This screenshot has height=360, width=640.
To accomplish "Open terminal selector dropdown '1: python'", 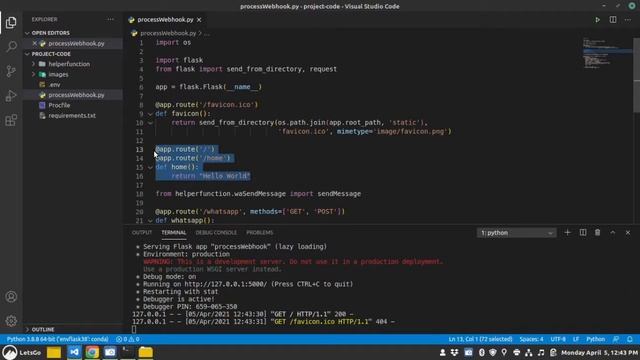I will [x=516, y=233].
